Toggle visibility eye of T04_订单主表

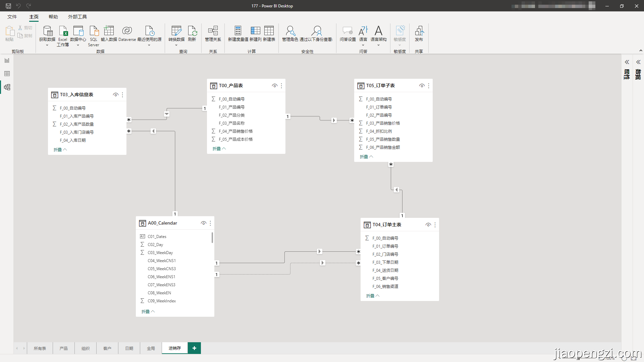[x=428, y=225]
